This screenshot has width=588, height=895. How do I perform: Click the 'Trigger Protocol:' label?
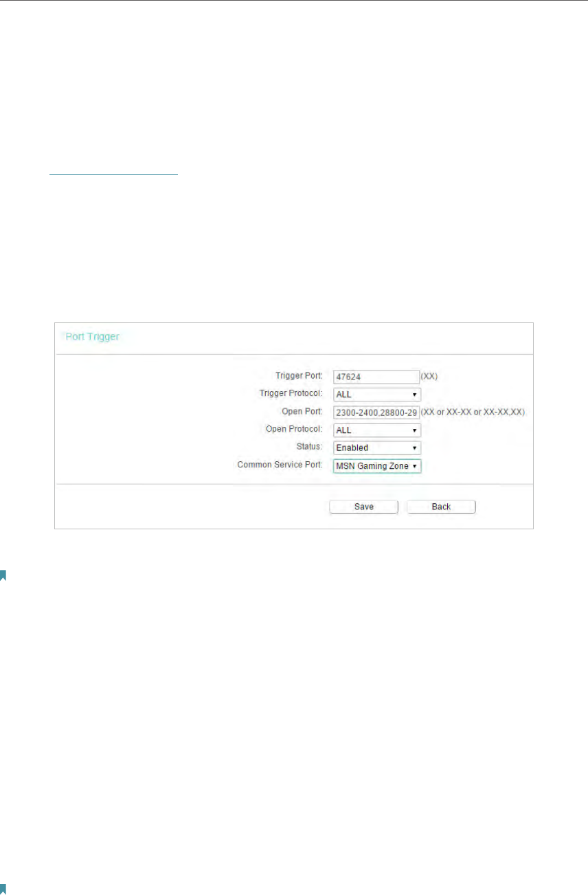(289, 394)
